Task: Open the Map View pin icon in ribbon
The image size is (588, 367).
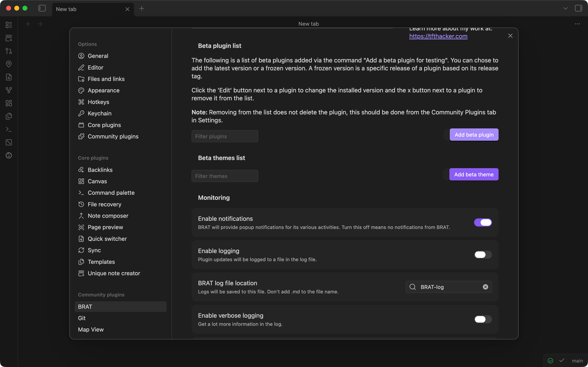Action: 9,64
